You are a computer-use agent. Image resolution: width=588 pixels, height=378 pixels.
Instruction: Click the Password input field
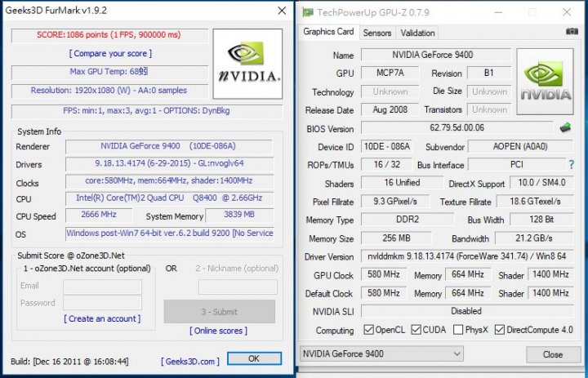(102, 303)
